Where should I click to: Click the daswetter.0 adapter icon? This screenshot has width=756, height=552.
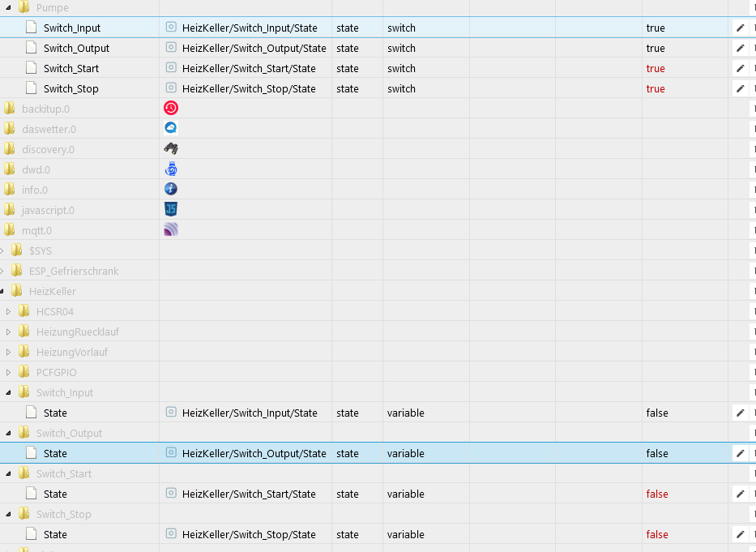[x=171, y=128]
